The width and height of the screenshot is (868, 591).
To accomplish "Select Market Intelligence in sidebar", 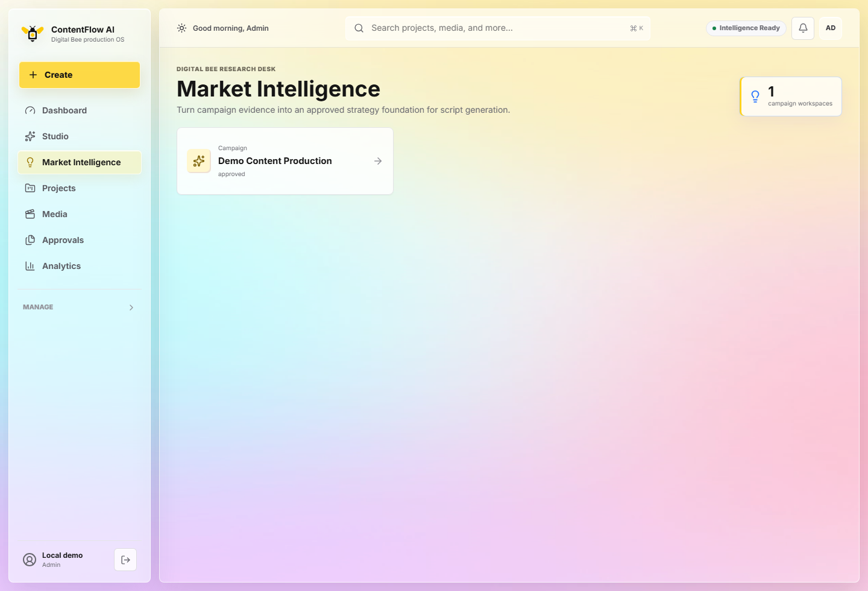I will [x=80, y=162].
